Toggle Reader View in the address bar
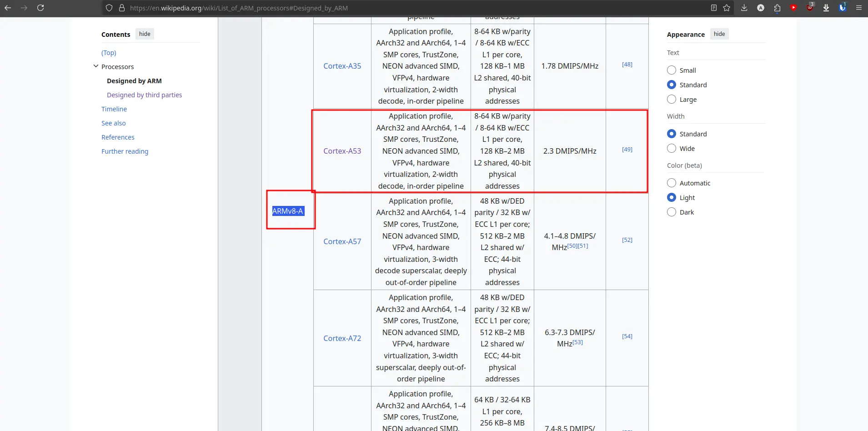Viewport: 868px width, 431px height. pos(714,8)
